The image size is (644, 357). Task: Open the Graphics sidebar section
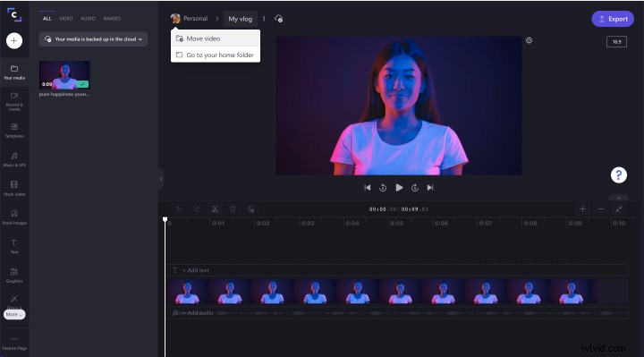tap(14, 276)
